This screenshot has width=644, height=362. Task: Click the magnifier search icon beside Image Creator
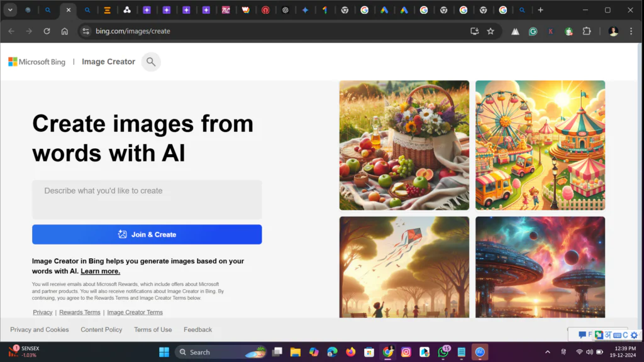pyautogui.click(x=151, y=62)
